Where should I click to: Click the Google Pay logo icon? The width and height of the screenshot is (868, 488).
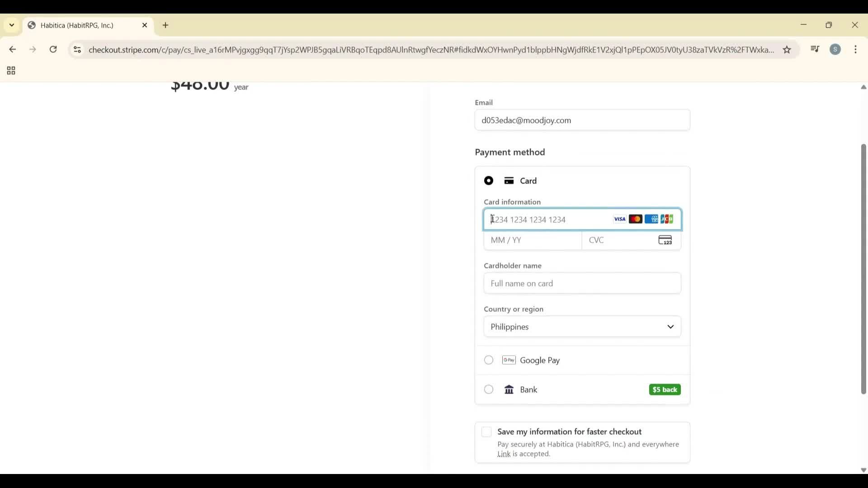tap(509, 360)
